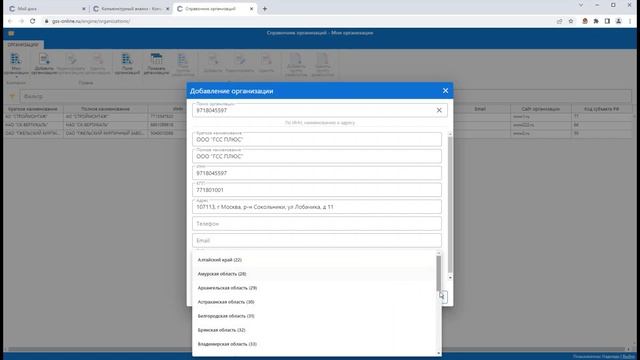Click the filter funnel icon

(12, 96)
